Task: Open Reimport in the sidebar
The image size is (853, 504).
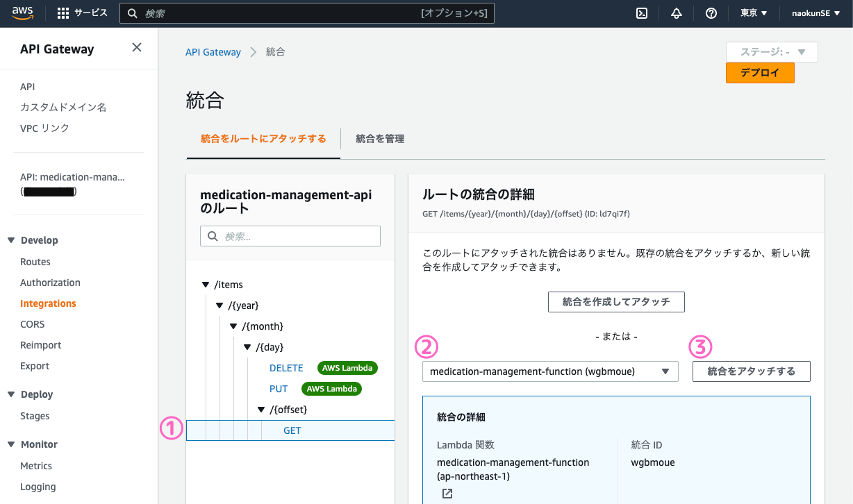Action: [41, 345]
